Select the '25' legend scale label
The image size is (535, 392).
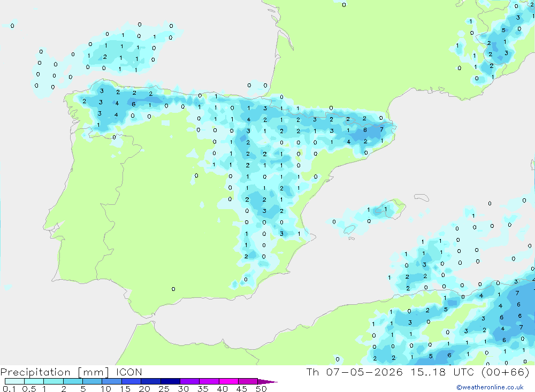click(x=164, y=389)
